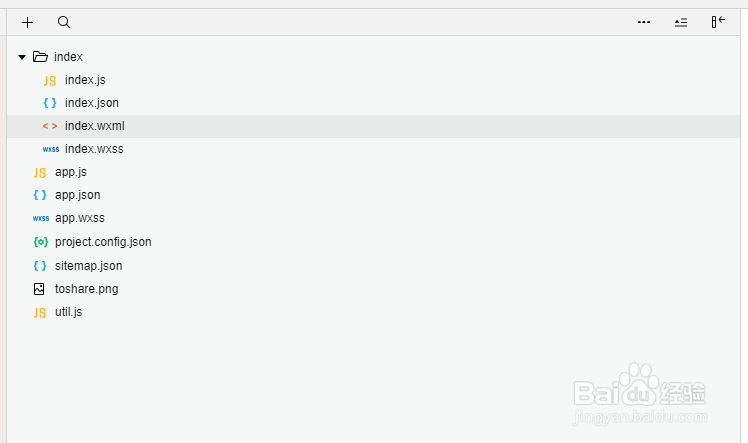748x443 pixels.
Task: Open the file search magnifier icon
Action: pyautogui.click(x=64, y=22)
